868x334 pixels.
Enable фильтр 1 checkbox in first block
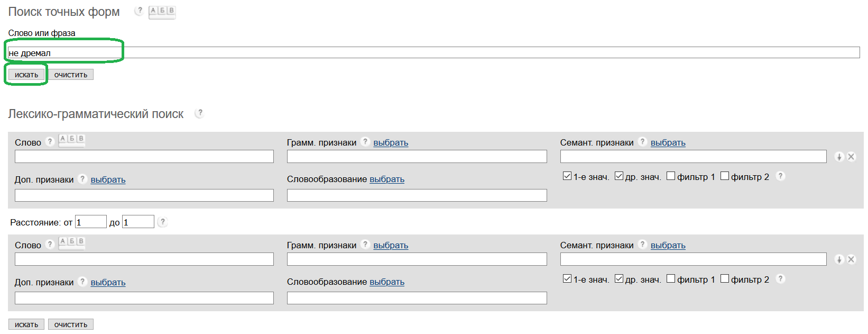671,176
